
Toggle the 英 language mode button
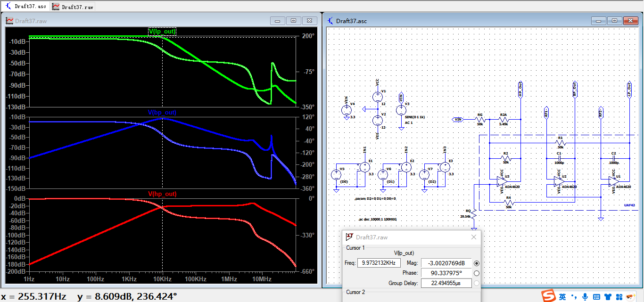point(563,296)
